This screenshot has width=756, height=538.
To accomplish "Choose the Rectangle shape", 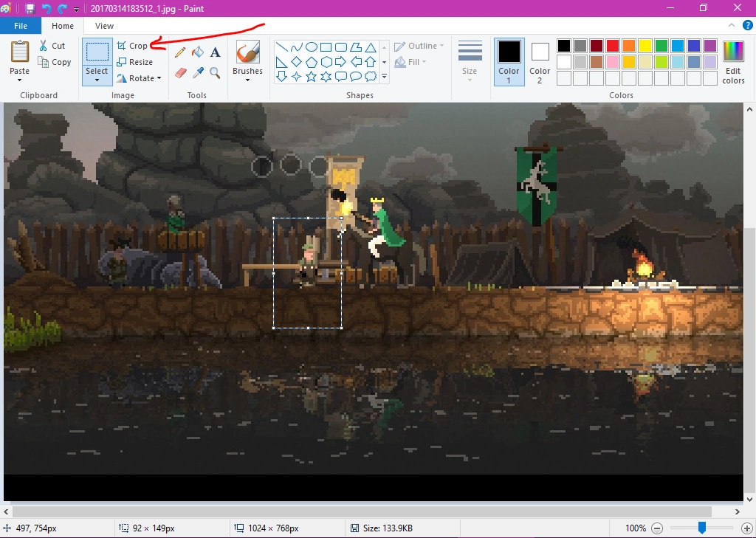I will [326, 46].
